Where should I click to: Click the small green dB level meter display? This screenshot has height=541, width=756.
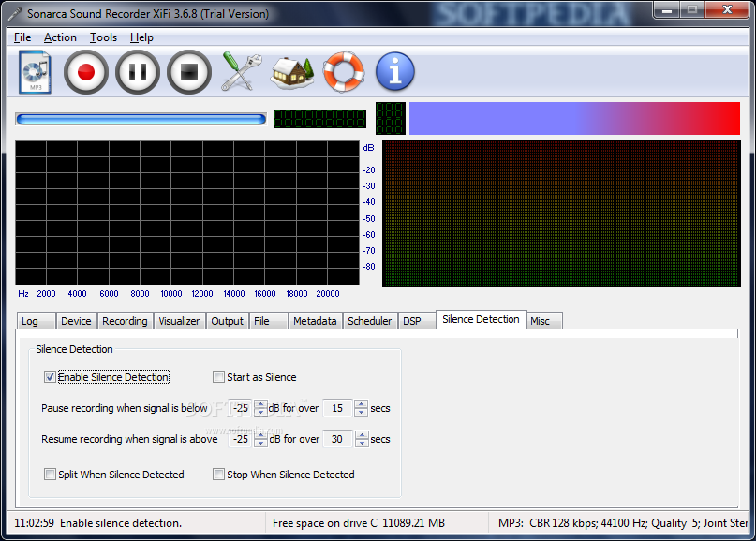(390, 118)
